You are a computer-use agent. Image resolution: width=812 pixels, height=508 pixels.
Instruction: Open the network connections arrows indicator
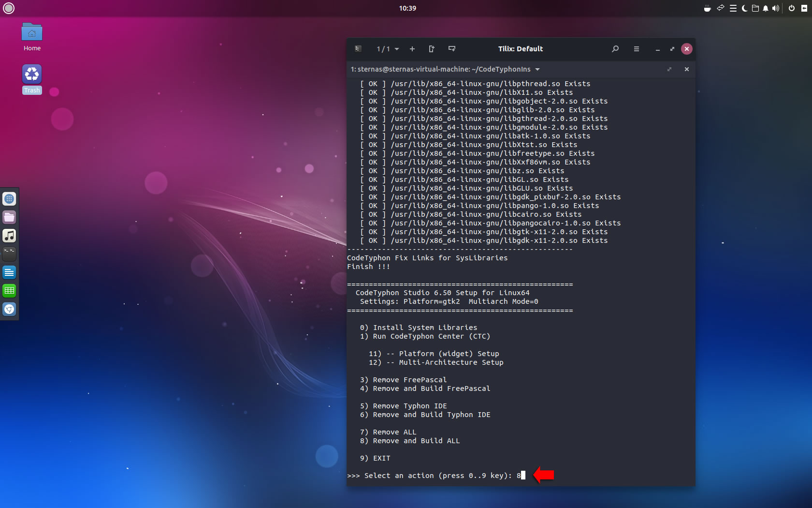(x=721, y=8)
